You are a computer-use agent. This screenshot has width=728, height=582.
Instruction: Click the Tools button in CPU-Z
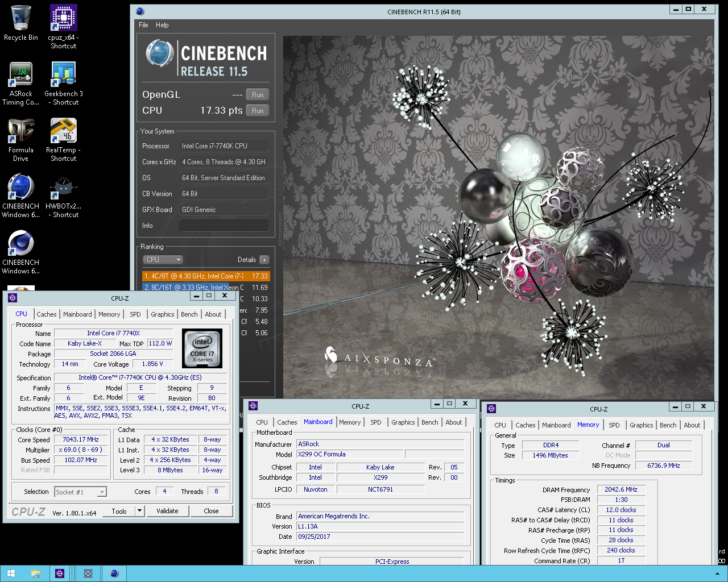119,511
